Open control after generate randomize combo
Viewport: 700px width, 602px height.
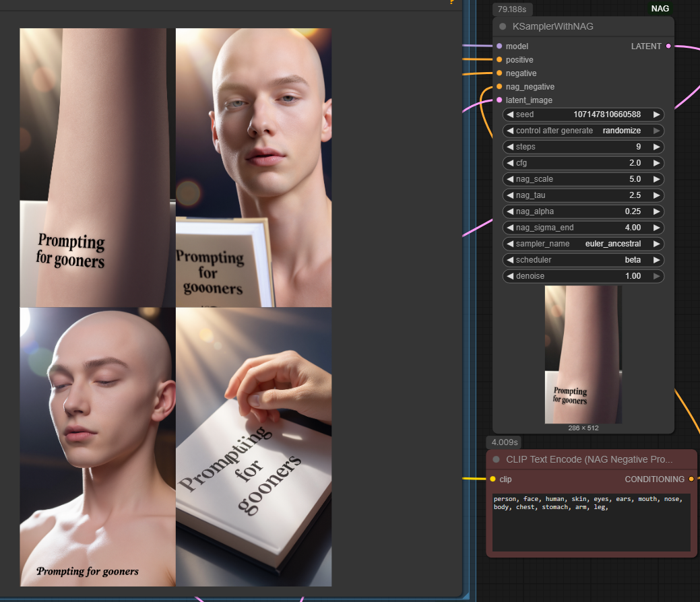coord(583,131)
